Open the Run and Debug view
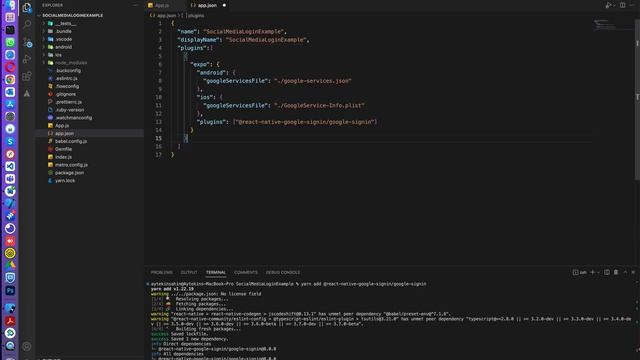The image size is (640, 360). click(x=27, y=59)
